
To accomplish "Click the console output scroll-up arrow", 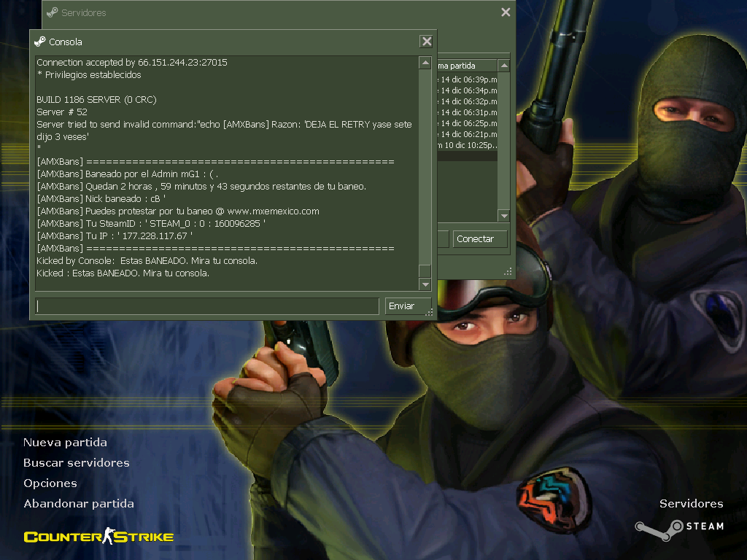I will (x=425, y=63).
